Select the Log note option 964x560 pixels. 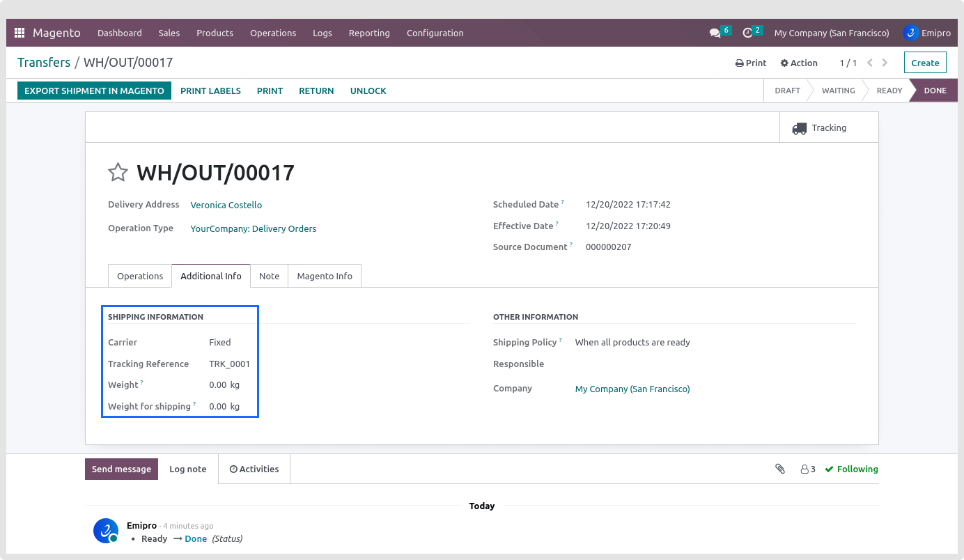[x=188, y=469]
